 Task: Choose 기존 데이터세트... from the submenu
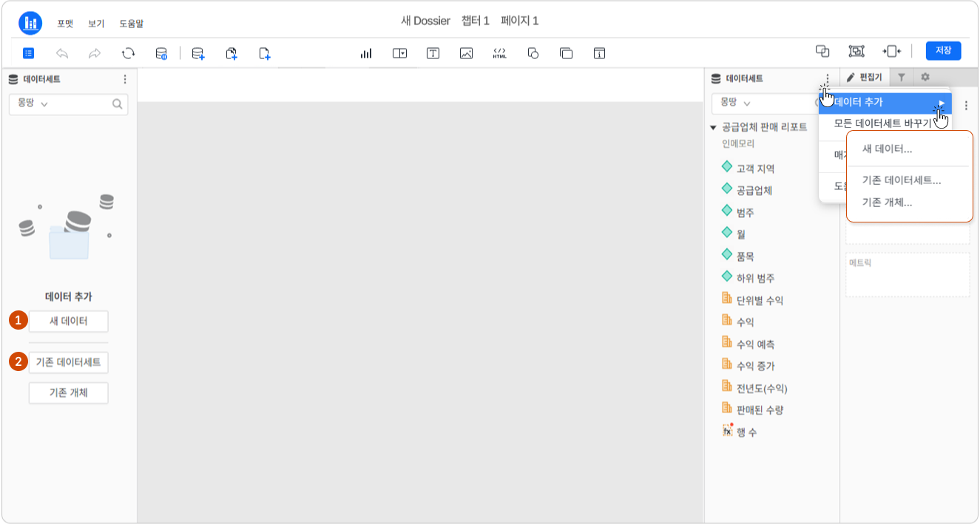[901, 180]
